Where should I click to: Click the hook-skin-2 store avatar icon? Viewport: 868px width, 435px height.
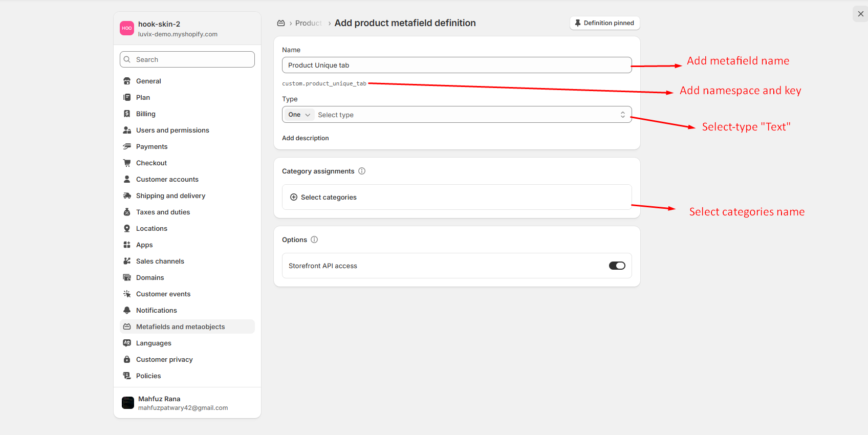[127, 28]
